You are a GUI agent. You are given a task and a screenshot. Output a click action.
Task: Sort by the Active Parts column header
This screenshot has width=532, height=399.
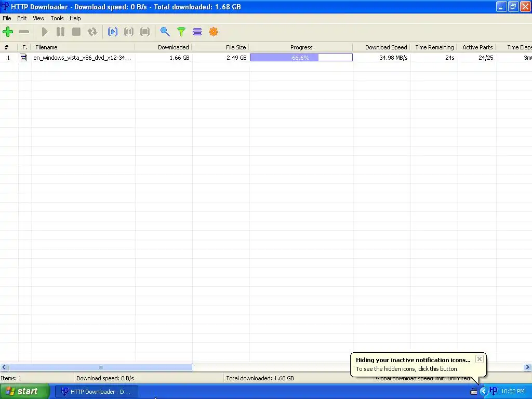click(x=476, y=47)
